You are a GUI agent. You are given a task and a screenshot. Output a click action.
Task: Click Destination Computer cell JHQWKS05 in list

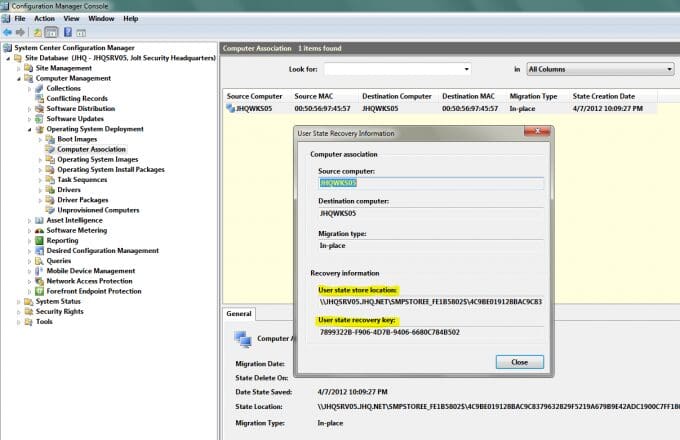(380, 108)
